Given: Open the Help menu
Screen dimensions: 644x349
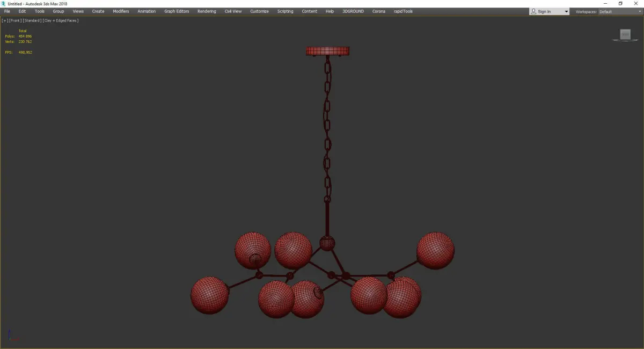Looking at the screenshot, I should pos(330,11).
